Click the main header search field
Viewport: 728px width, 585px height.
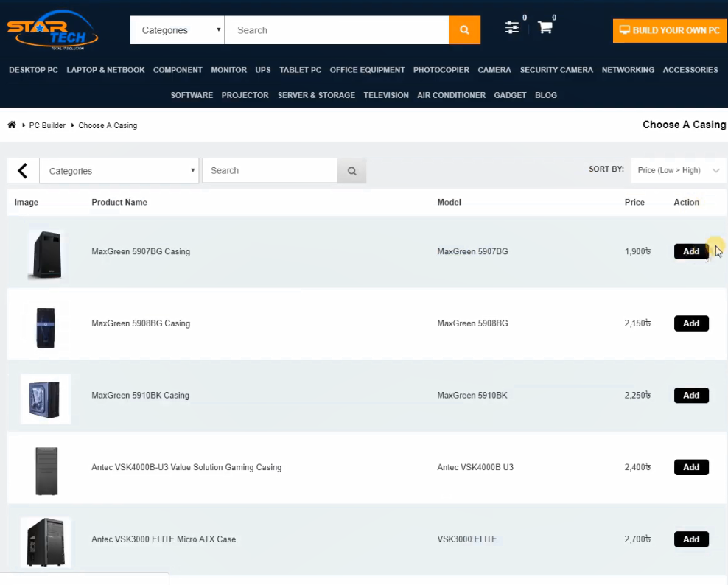(337, 30)
